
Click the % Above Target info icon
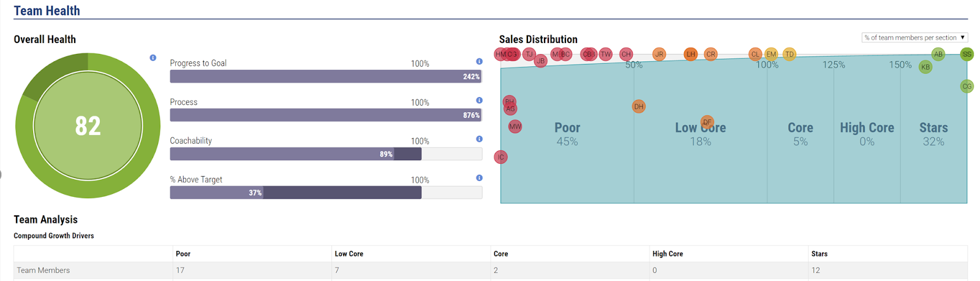pos(479,178)
